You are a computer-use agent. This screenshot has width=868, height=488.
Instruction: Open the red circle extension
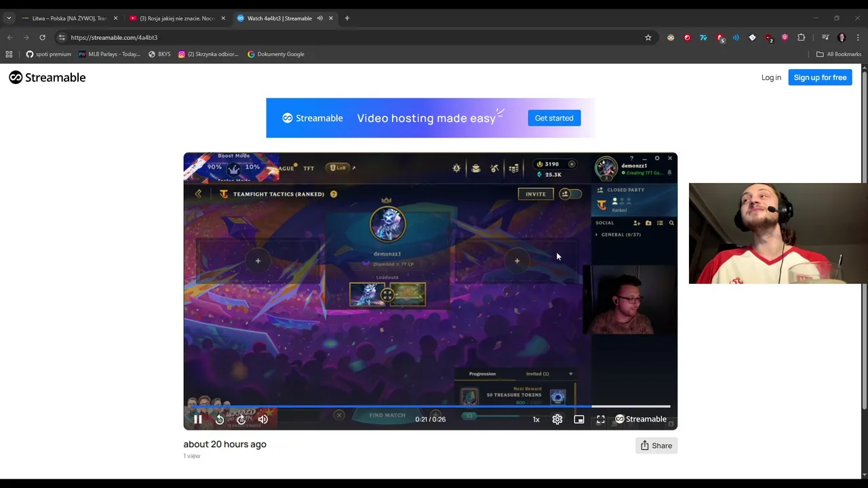pos(687,37)
